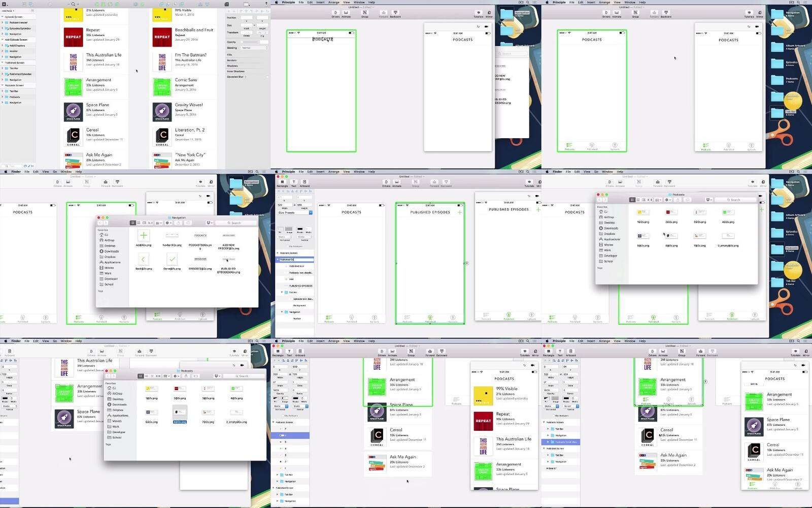Open Desktop in the Navigation Finder sidebar
Image resolution: width=812 pixels, height=508 pixels.
point(110,246)
